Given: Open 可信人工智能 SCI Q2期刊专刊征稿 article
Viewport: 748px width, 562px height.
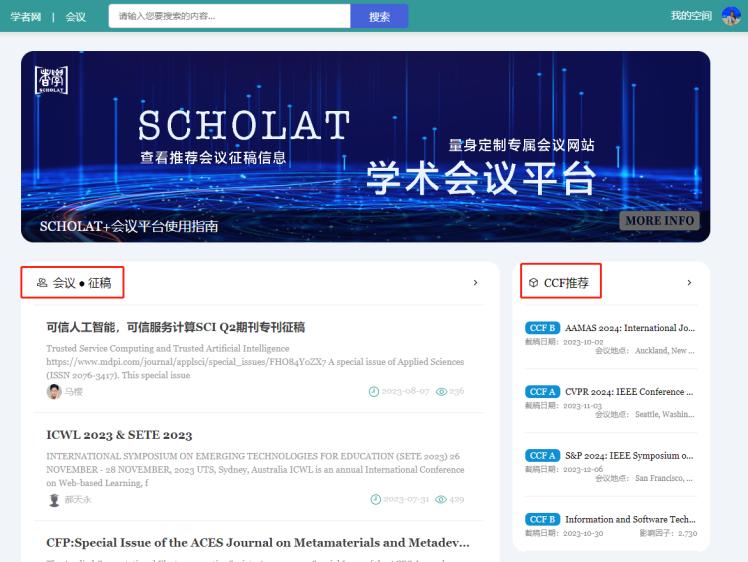Looking at the screenshot, I should point(176,327).
